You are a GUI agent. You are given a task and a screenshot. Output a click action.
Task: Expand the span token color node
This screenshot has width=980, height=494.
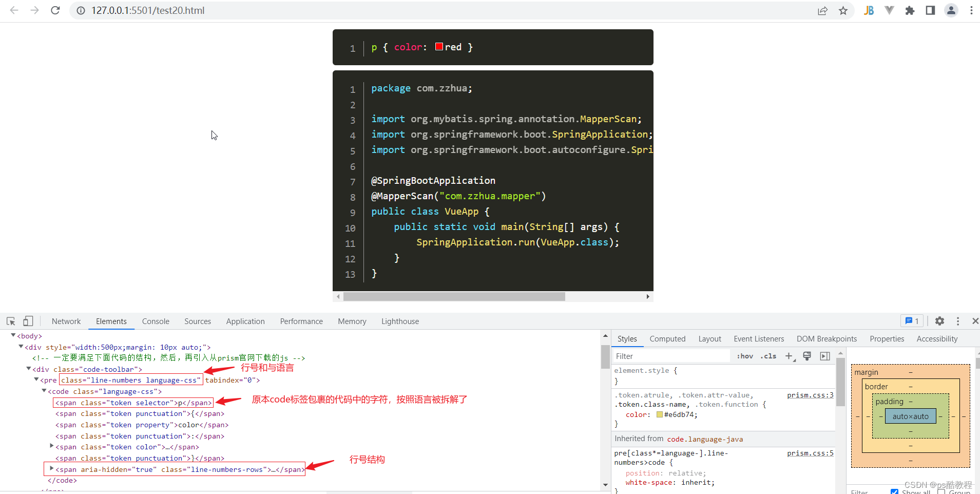[51, 446]
